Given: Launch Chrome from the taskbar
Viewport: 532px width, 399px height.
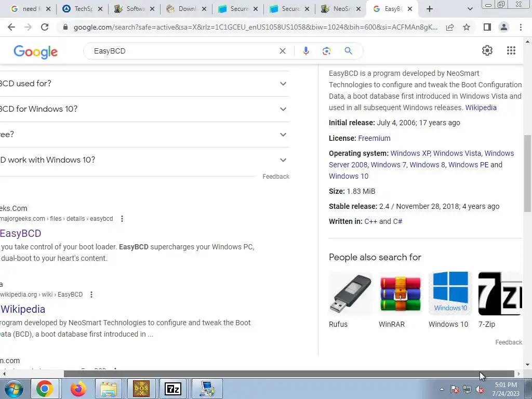Looking at the screenshot, I should point(45,389).
